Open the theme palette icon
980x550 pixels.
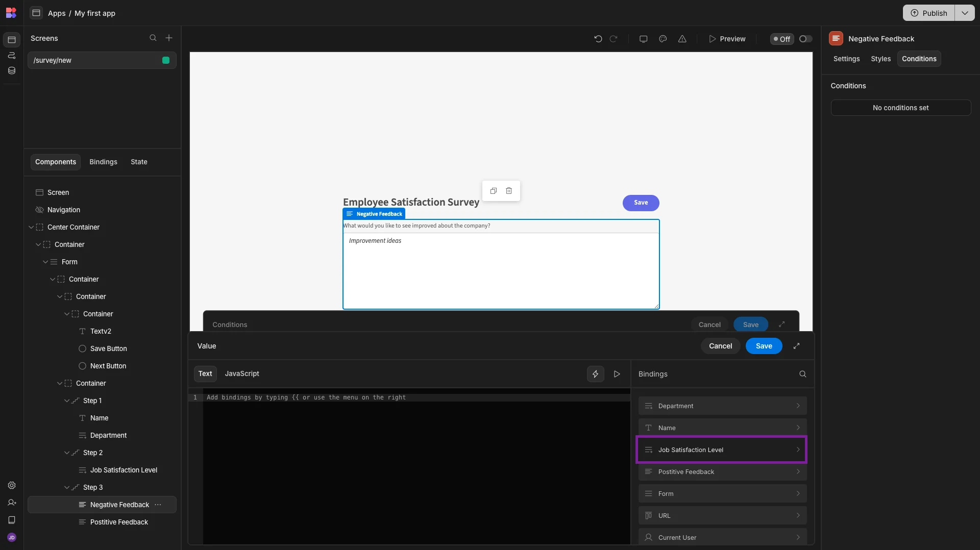coord(663,39)
